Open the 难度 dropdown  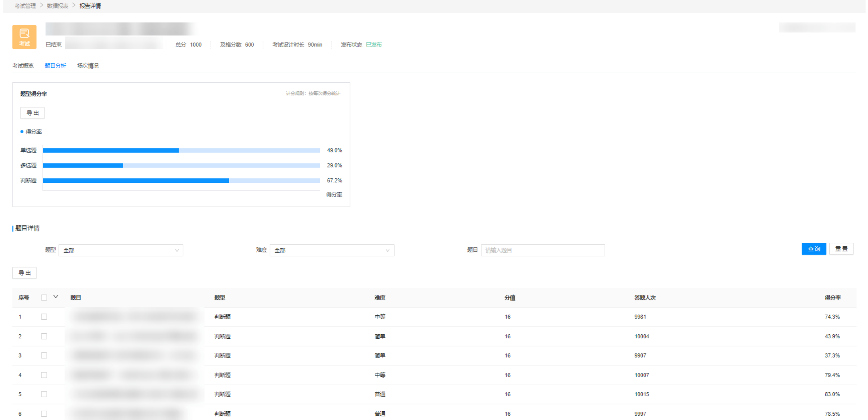pos(332,250)
